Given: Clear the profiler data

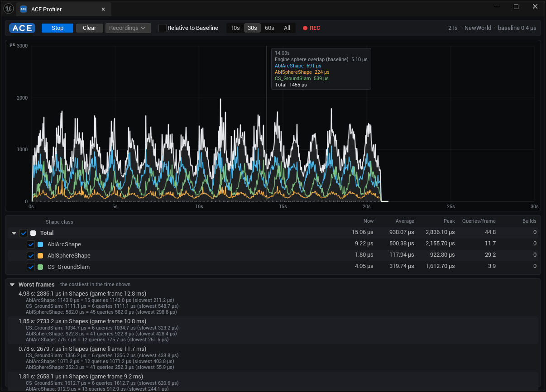Looking at the screenshot, I should click(x=90, y=28).
